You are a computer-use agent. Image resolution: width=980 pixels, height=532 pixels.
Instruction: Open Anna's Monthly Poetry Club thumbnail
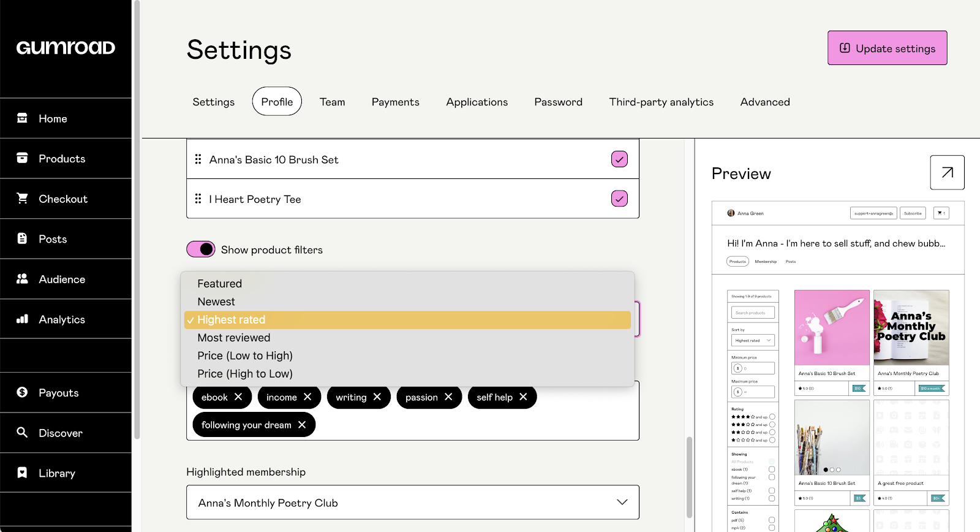coord(911,327)
